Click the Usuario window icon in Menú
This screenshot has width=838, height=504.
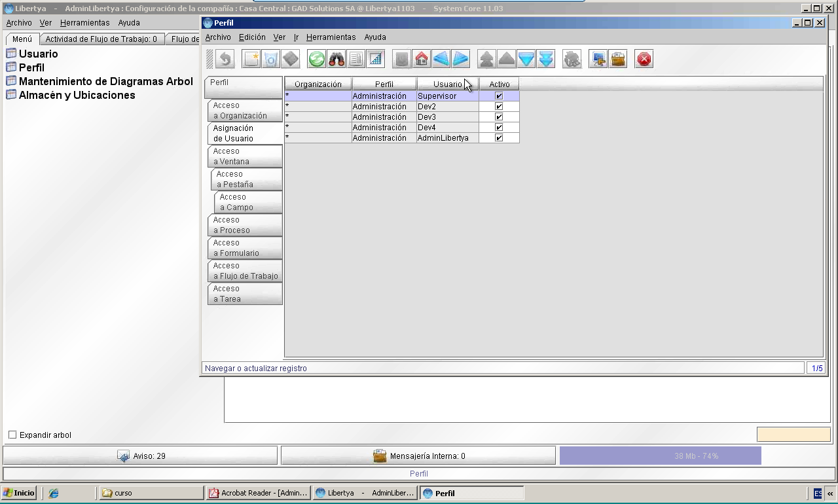(11, 53)
